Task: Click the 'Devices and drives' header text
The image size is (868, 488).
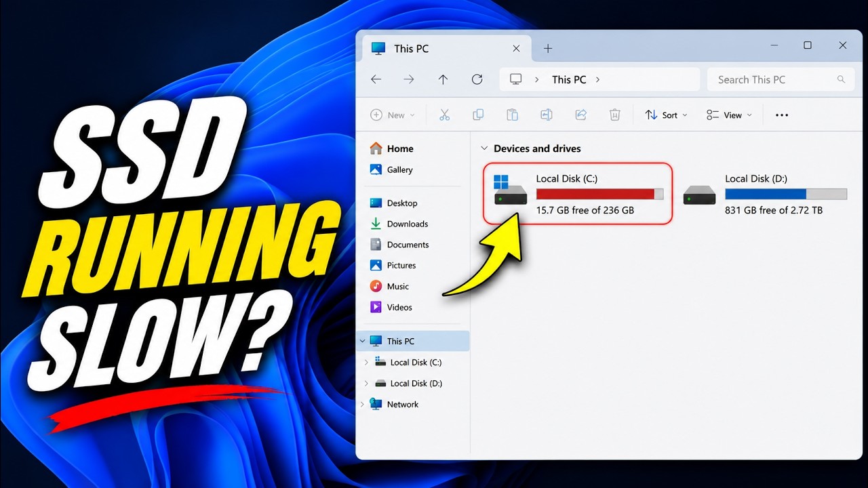Action: pos(537,148)
